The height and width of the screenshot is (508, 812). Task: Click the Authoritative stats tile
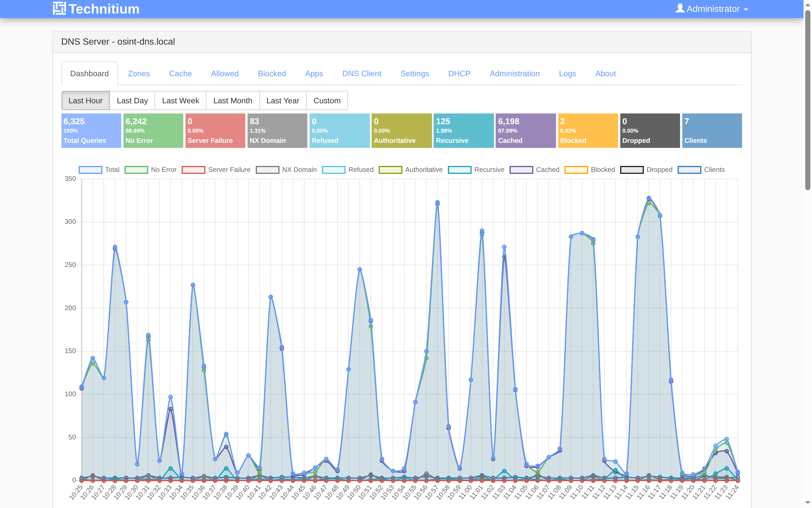click(x=402, y=131)
